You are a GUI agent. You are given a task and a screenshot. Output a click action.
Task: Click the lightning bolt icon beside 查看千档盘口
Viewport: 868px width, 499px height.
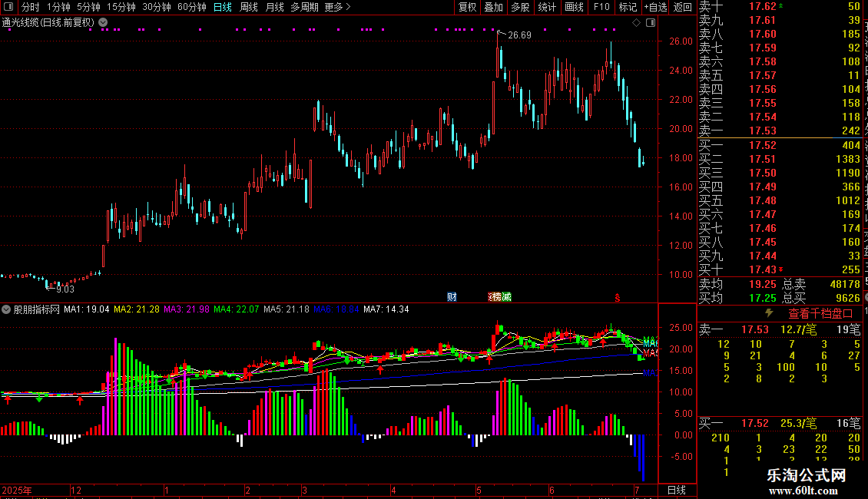click(769, 313)
